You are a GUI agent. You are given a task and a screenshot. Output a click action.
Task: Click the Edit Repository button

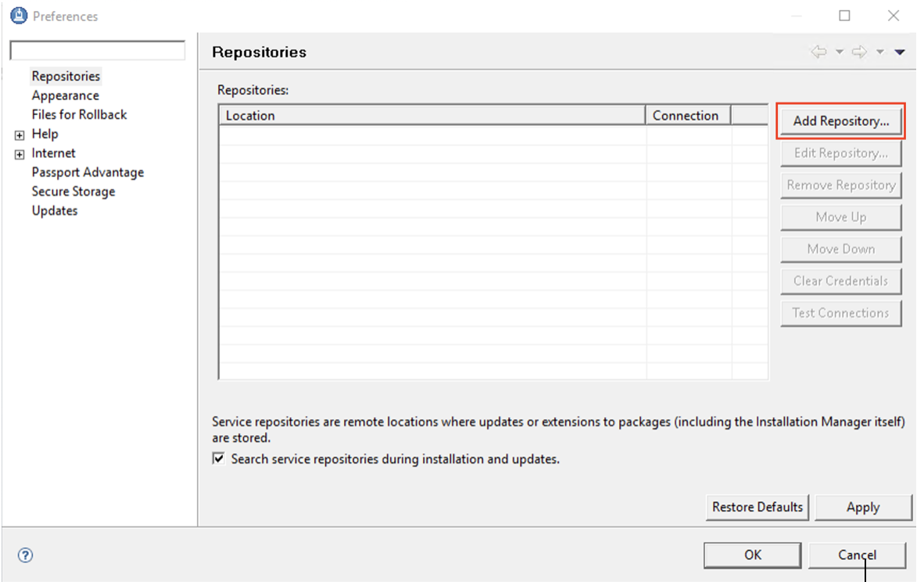click(841, 153)
